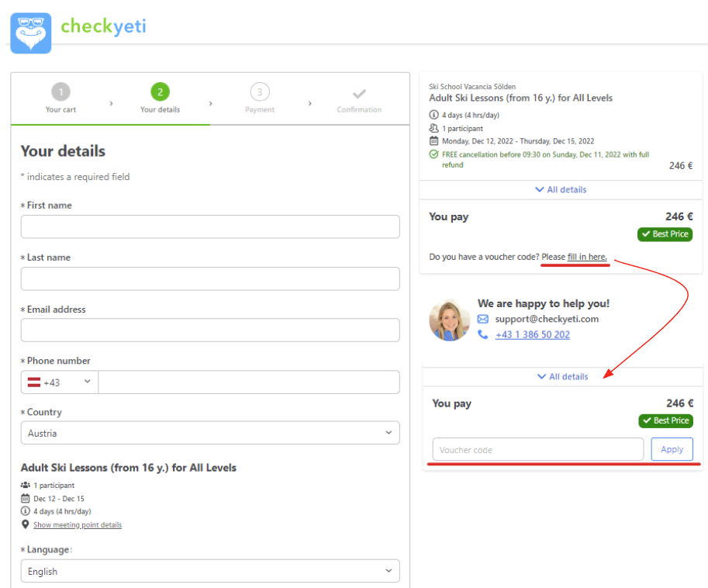708x588 pixels.
Task: Click the 'Your details' page heading
Action: (x=64, y=151)
